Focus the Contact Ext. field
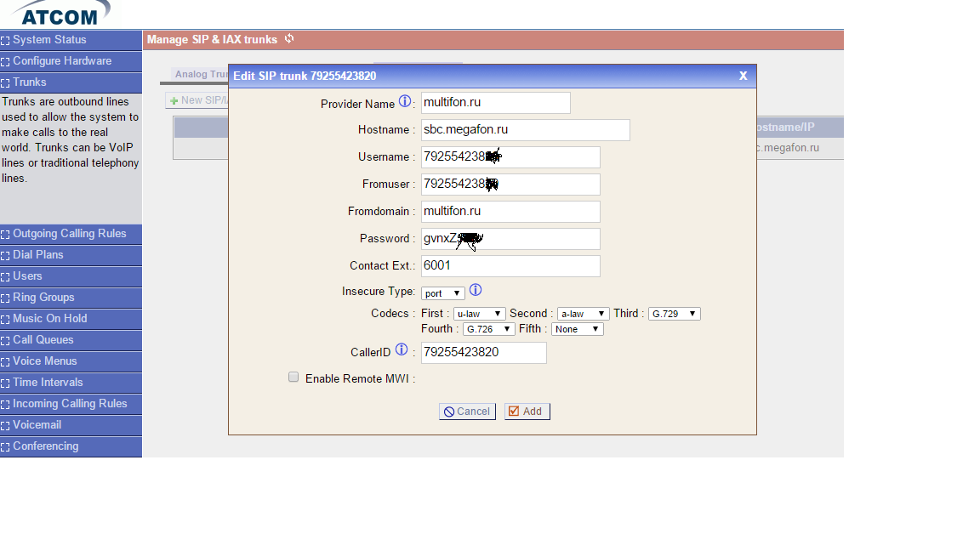Image resolution: width=980 pixels, height=551 pixels. point(510,266)
